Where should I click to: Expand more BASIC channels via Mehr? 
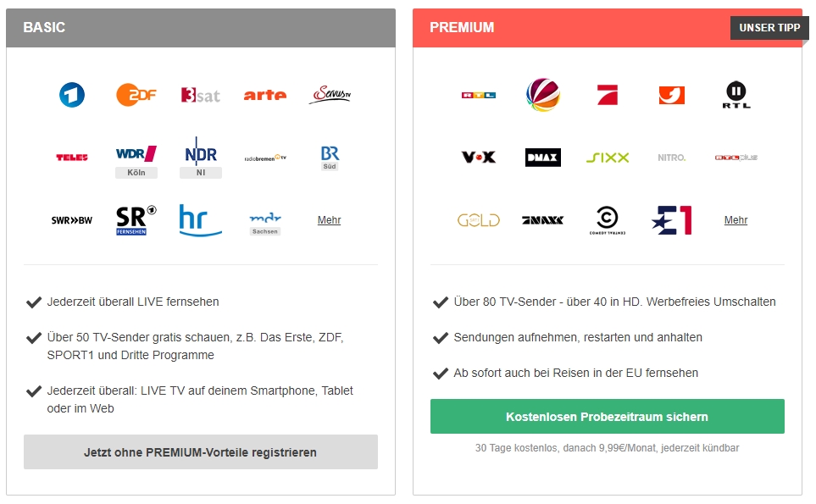(x=329, y=220)
